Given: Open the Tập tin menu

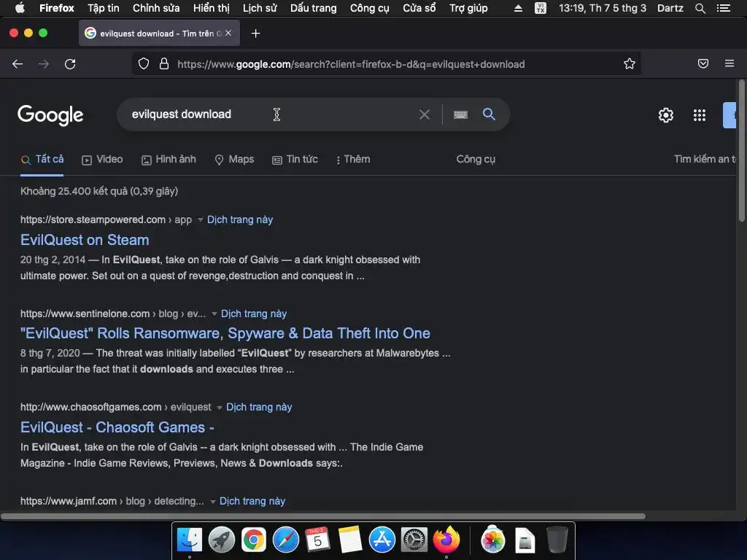Looking at the screenshot, I should (104, 8).
